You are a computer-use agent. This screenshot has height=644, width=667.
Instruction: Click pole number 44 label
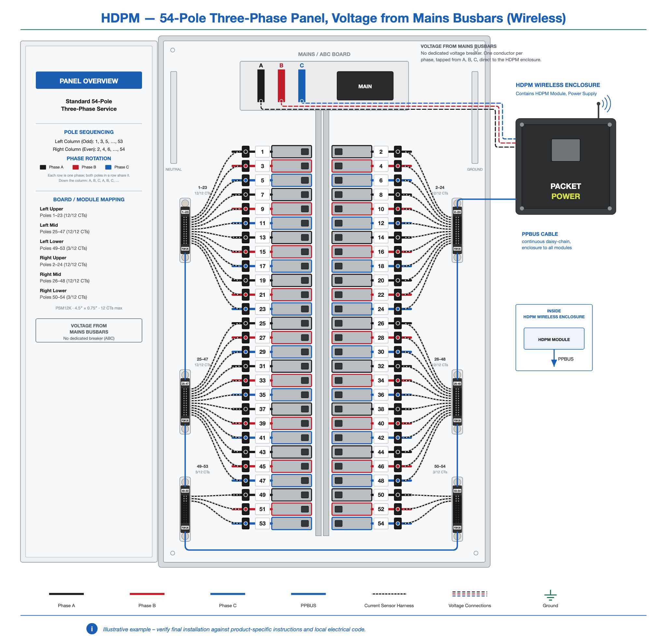381,452
